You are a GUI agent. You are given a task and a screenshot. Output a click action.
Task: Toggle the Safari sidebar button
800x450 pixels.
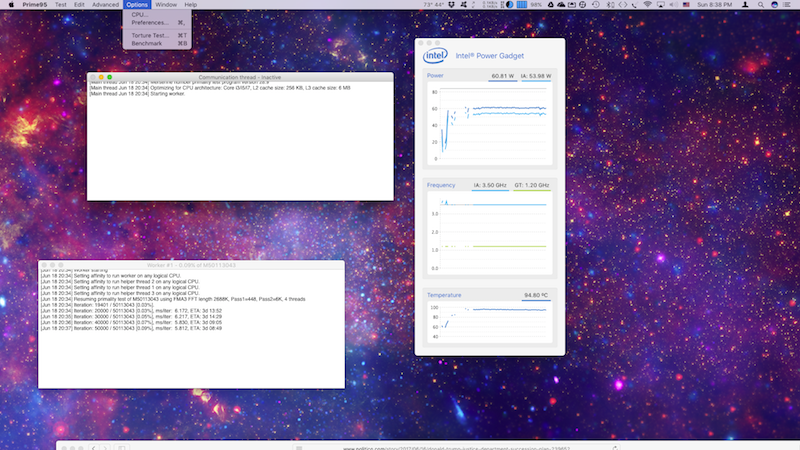pos(121,447)
